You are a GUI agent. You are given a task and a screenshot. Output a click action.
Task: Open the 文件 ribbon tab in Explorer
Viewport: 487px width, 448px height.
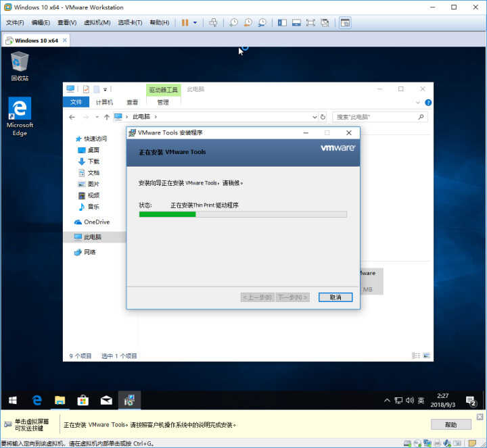click(76, 102)
